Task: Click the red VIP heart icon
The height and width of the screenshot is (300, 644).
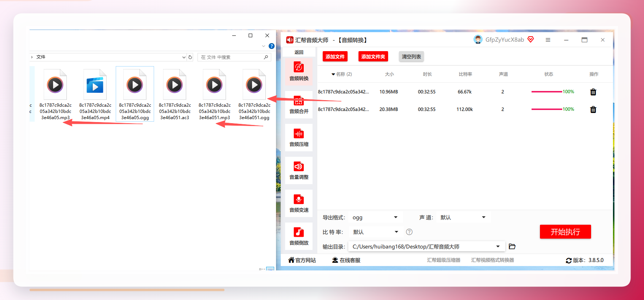Action: coord(531,39)
